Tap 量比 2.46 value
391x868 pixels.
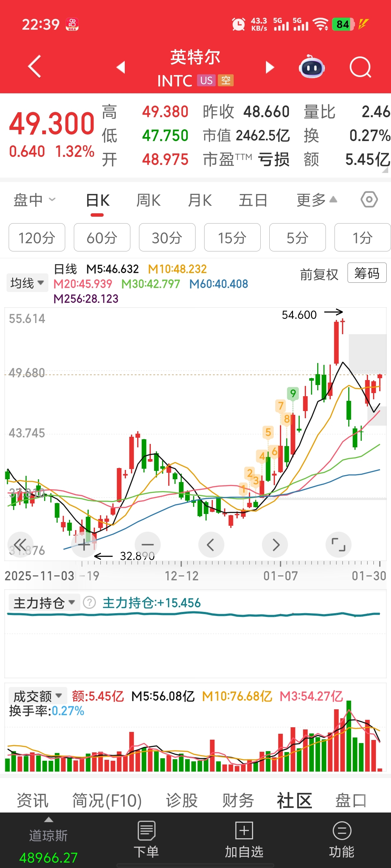click(x=347, y=112)
